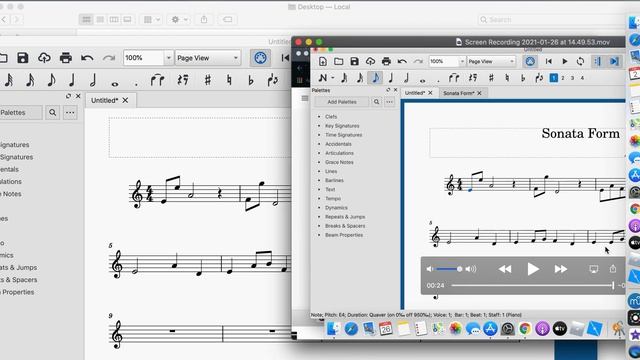Flip stem direction in the background MuseScore toolbar
The image size is (640, 360).
point(273,80)
